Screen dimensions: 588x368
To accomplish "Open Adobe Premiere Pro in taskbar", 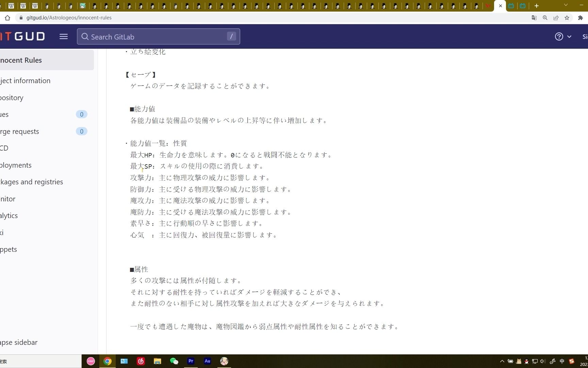I will click(191, 361).
